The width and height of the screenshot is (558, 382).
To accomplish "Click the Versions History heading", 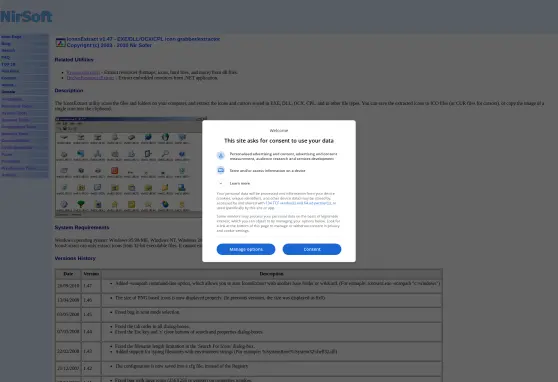I will click(75, 258).
